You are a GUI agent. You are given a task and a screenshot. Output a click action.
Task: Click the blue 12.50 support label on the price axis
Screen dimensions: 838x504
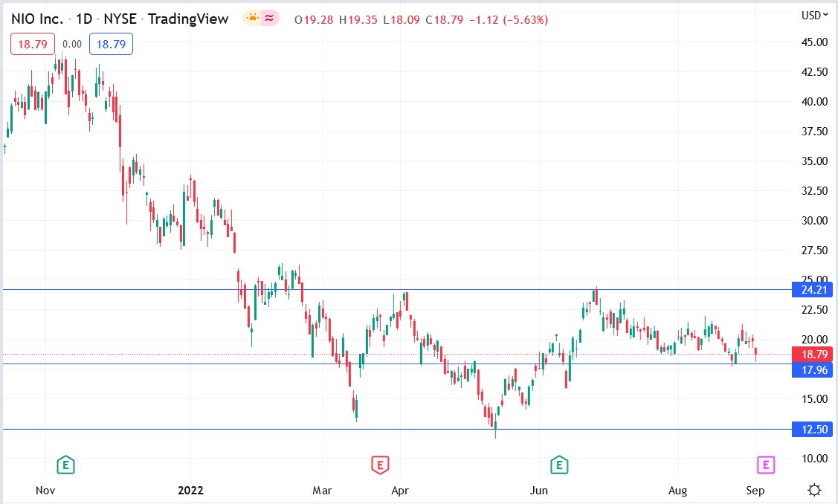point(812,429)
